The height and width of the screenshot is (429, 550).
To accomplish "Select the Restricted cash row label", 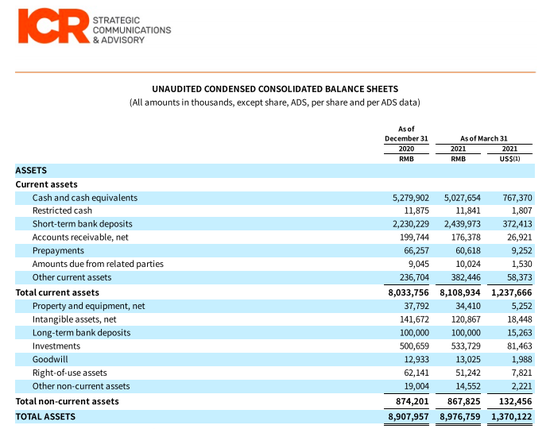I will pyautogui.click(x=62, y=210).
